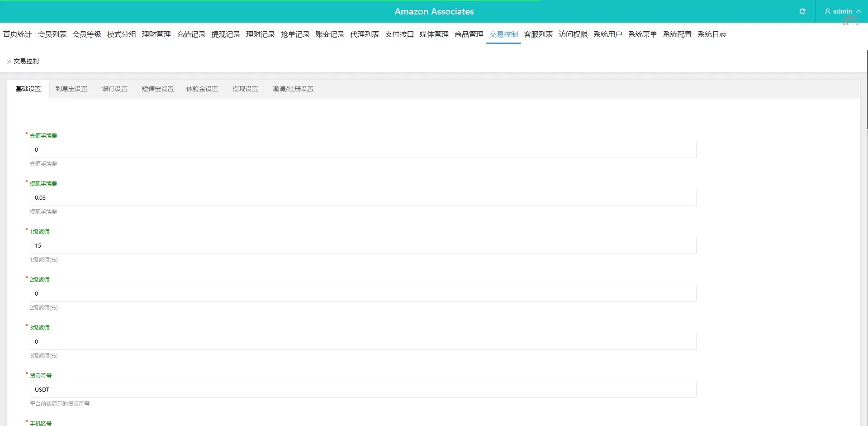Click the 1级返佣 input field
868x426 pixels.
[363, 246]
